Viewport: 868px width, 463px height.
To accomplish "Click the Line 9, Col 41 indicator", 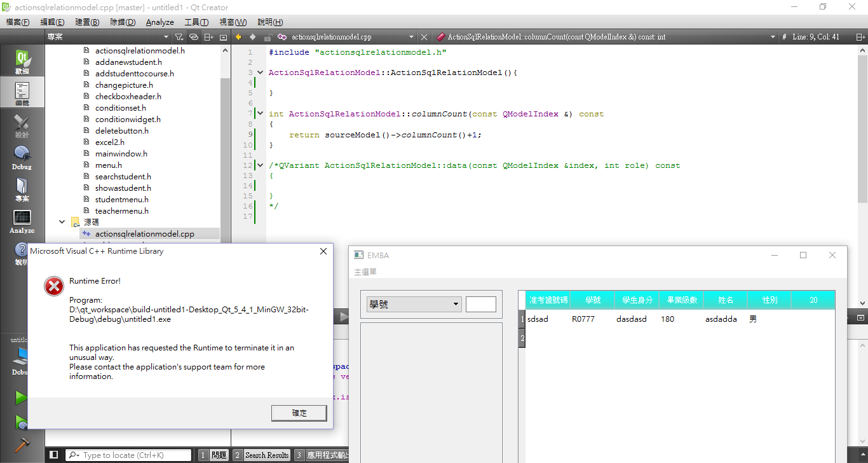I will point(816,37).
